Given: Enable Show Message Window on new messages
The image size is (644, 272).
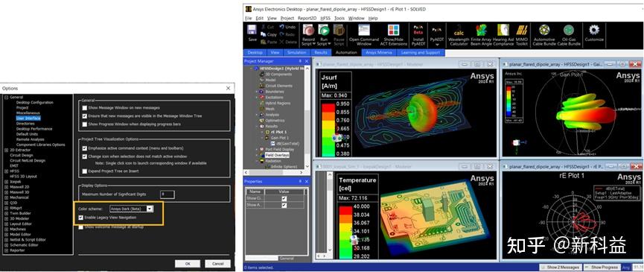Looking at the screenshot, I should click(85, 107).
